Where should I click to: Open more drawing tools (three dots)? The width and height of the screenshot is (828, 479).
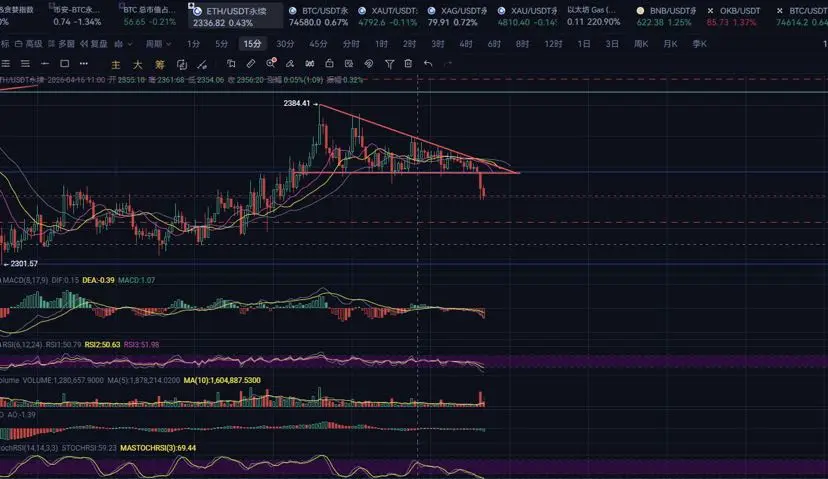click(84, 64)
